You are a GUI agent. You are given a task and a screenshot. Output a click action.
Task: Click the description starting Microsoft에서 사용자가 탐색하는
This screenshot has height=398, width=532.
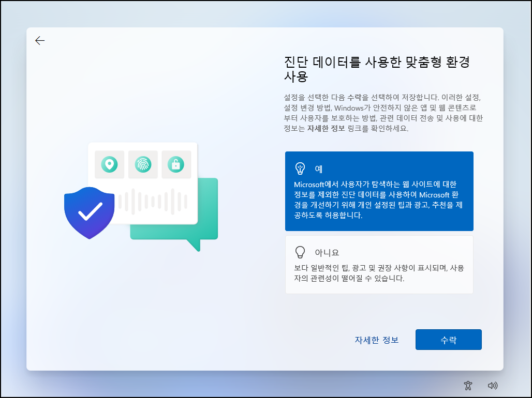pos(378,200)
